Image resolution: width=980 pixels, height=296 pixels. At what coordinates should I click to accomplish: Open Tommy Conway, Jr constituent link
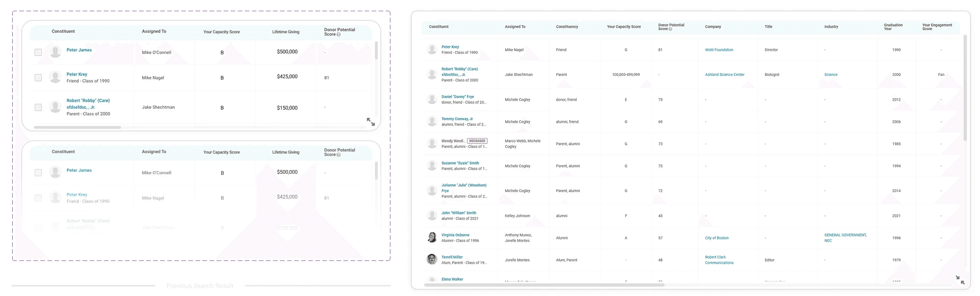(x=457, y=119)
